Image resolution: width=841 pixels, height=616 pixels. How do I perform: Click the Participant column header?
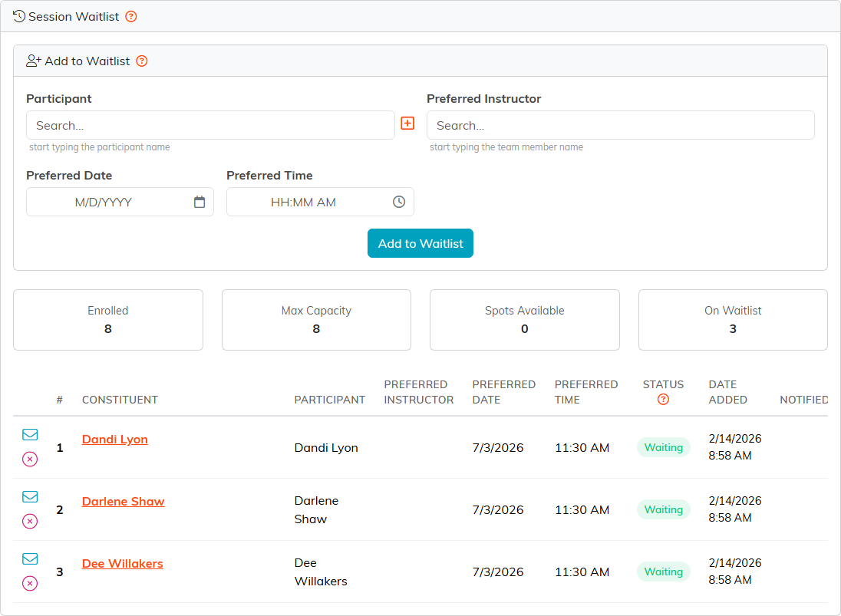[330, 400]
